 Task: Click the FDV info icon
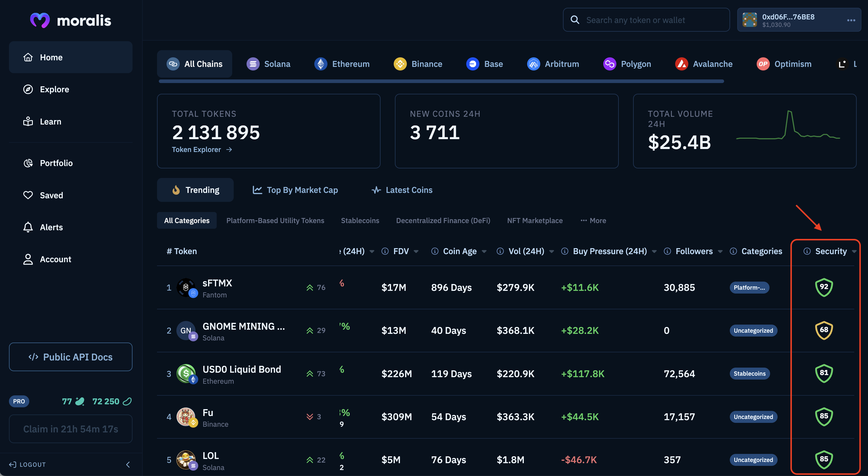pyautogui.click(x=385, y=251)
